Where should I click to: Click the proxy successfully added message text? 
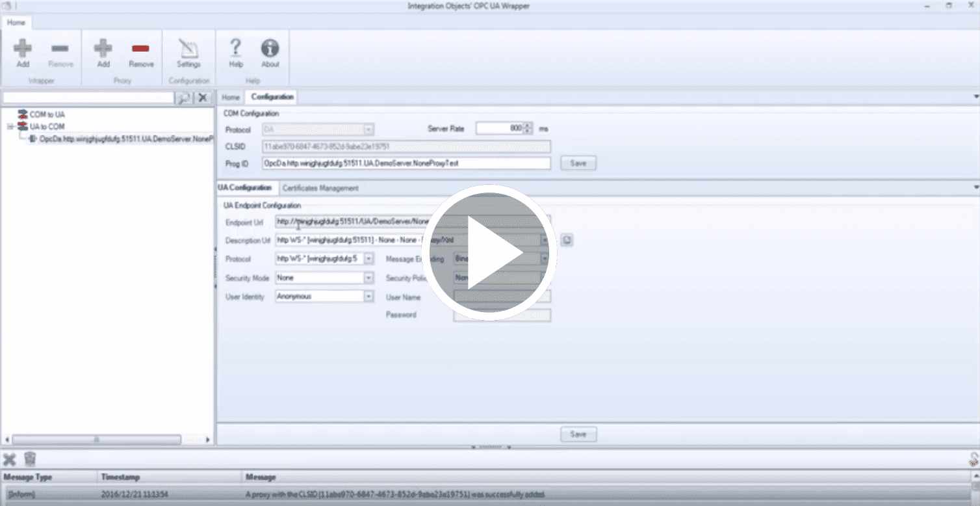pyautogui.click(x=394, y=495)
